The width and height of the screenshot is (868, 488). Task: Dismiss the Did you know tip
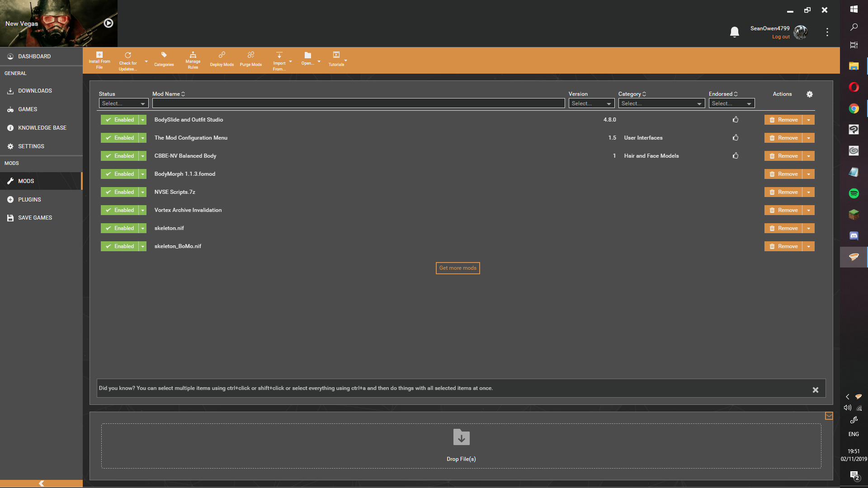[816, 390]
